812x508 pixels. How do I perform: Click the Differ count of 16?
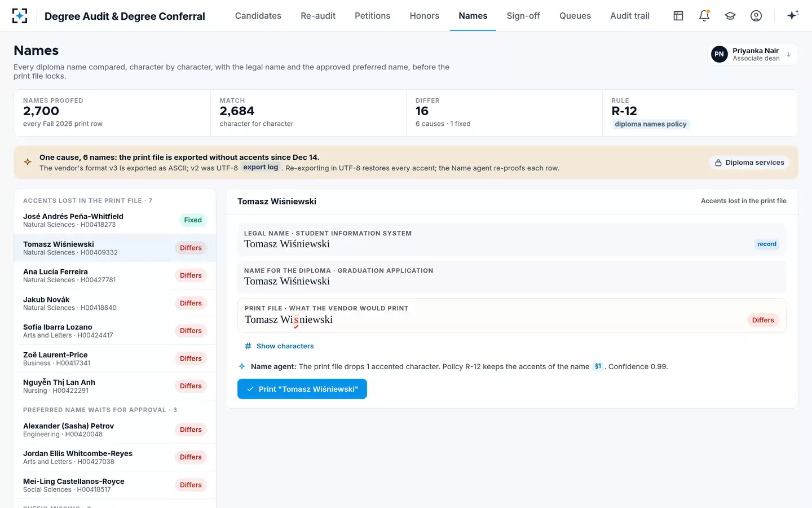pyautogui.click(x=422, y=111)
